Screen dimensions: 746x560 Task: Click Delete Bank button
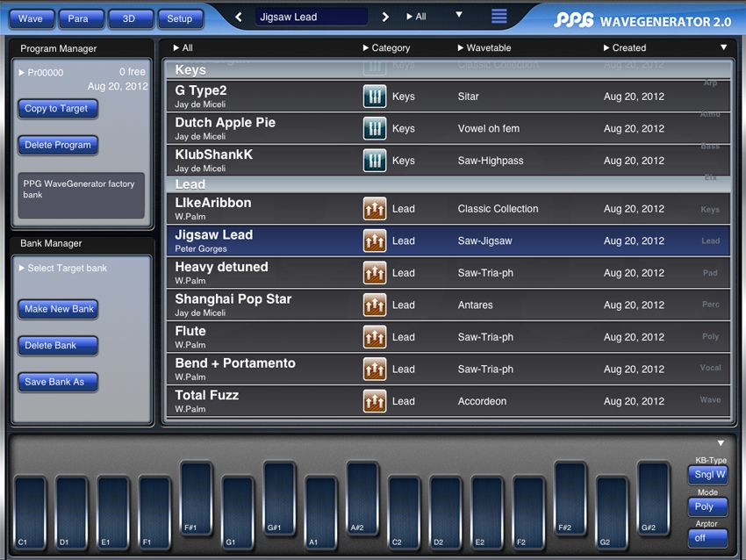tap(57, 346)
